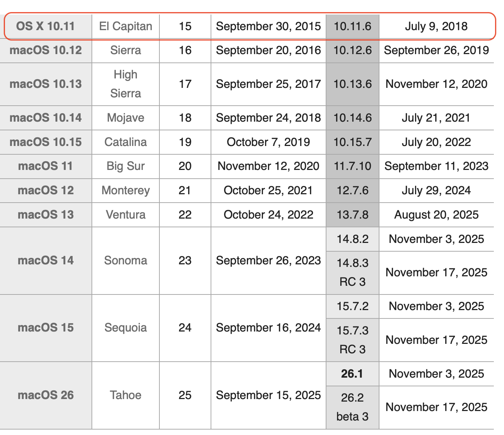Open the Sierra link
The image size is (504, 435).
click(x=126, y=50)
